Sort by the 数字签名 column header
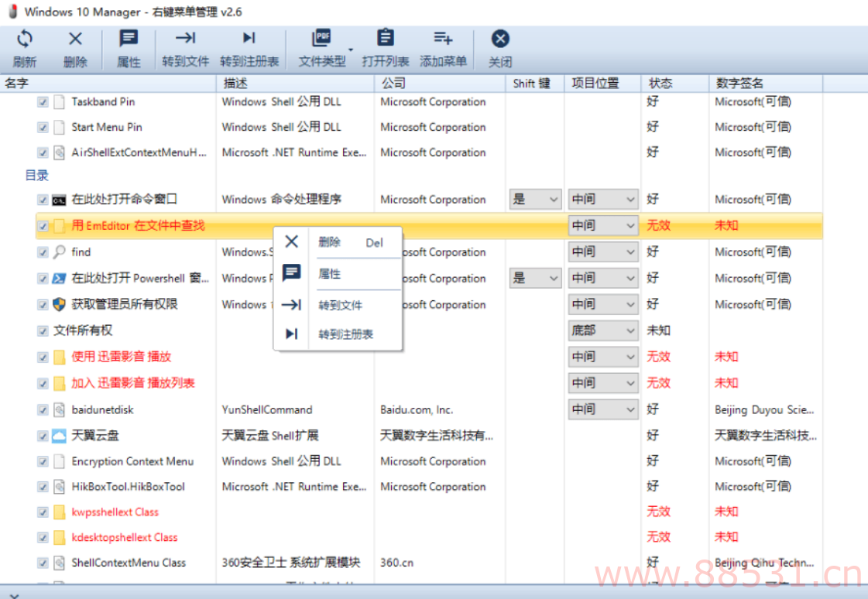 766,83
